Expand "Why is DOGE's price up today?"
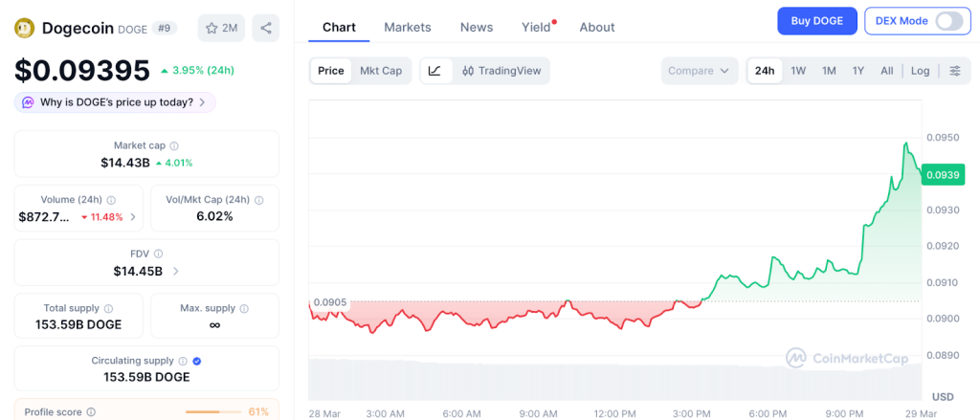Image resolution: width=980 pixels, height=420 pixels. pyautogui.click(x=114, y=102)
